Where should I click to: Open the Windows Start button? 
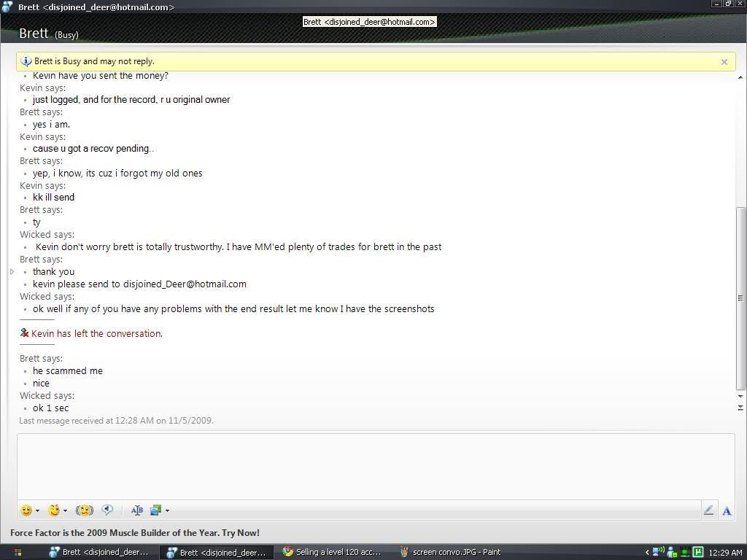pyautogui.click(x=18, y=553)
